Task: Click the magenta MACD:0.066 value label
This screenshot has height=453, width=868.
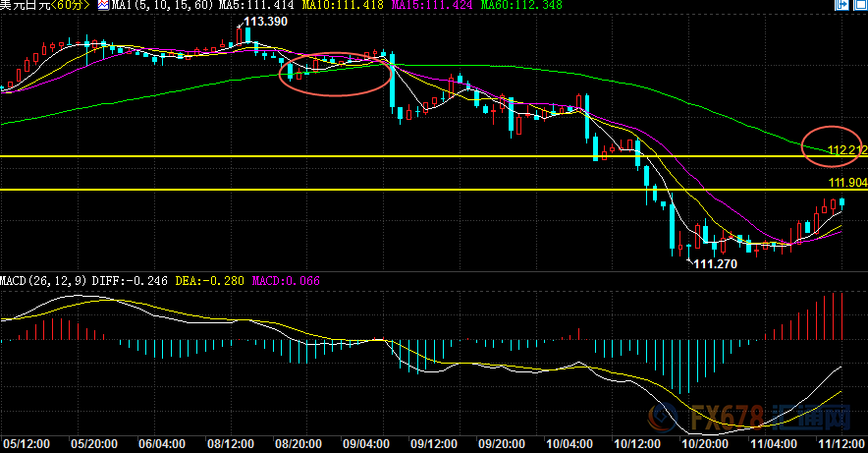Action: (286, 281)
